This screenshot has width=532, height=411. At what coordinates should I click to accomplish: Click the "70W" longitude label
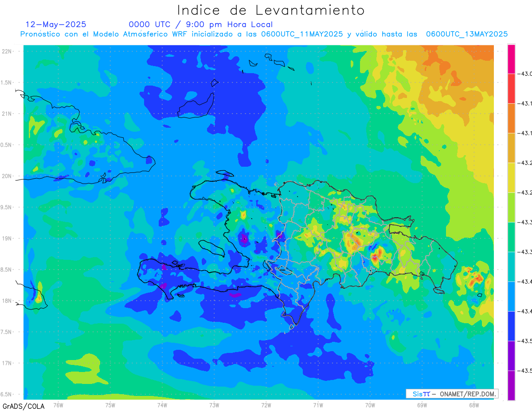370,404
